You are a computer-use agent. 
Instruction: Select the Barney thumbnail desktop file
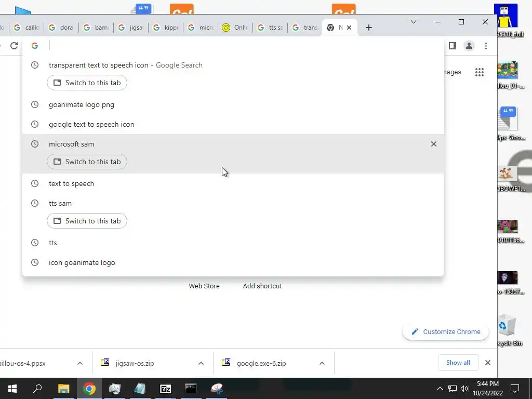[x=510, y=231]
